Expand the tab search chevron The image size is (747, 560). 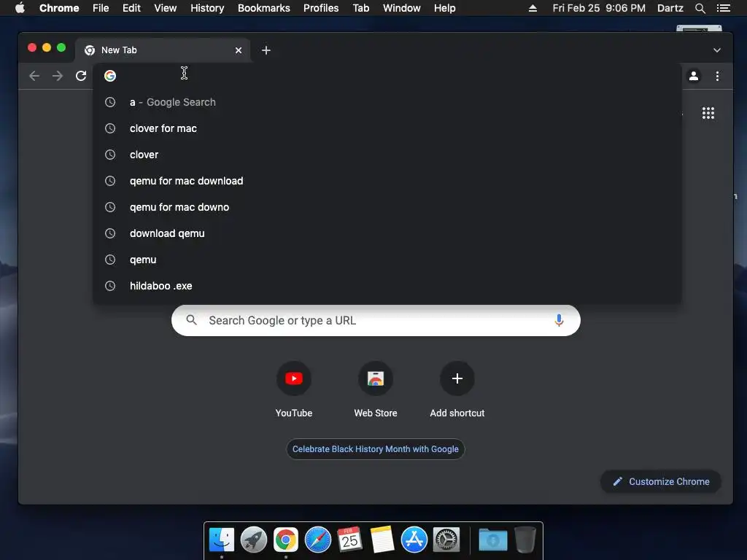[x=716, y=50]
